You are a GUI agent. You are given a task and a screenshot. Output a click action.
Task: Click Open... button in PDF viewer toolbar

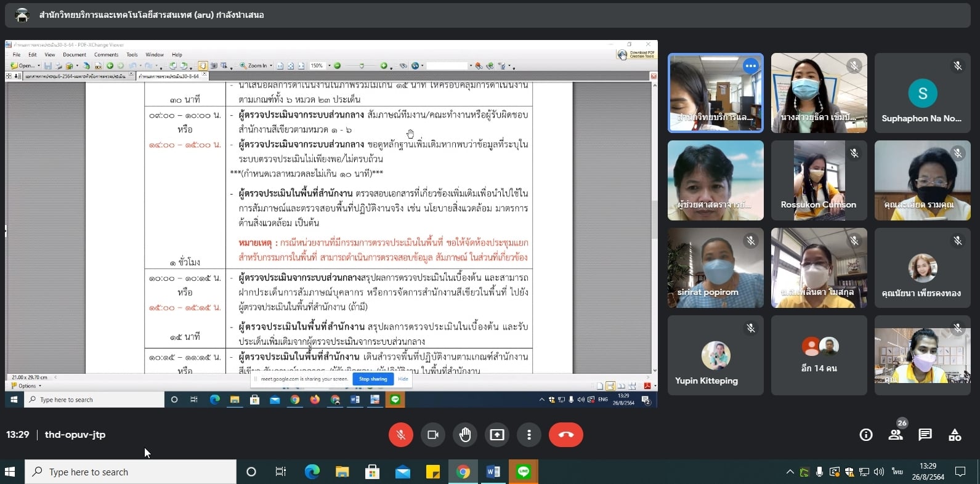(22, 65)
